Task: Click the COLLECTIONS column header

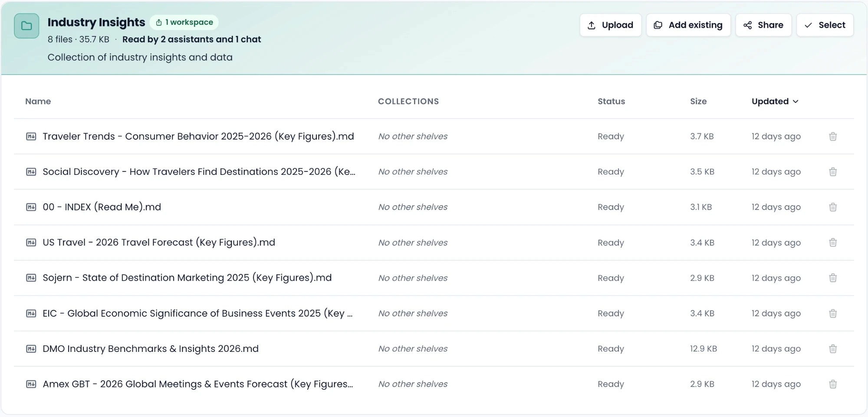Action: pyautogui.click(x=408, y=101)
